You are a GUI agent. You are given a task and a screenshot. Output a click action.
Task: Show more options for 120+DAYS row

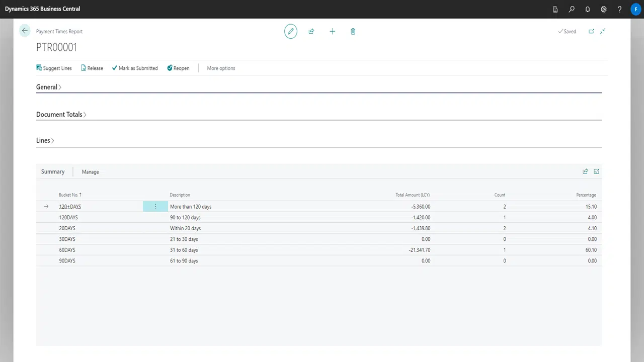155,207
